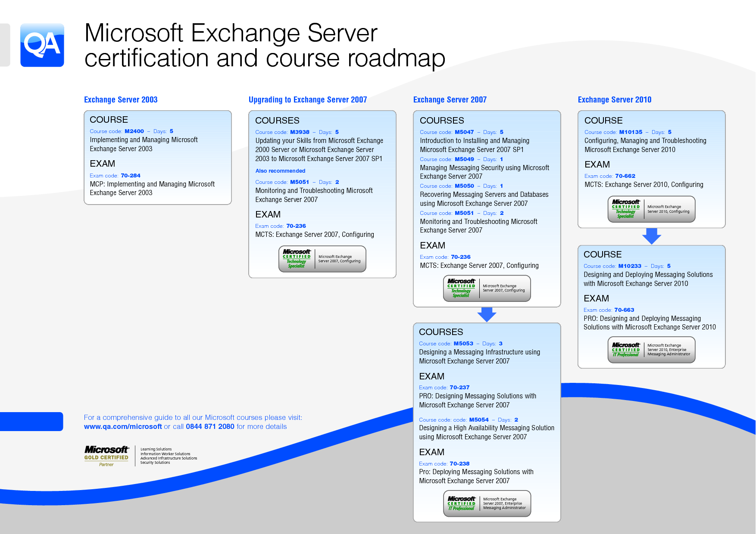
Task: Click course code M10233
Action: coord(630,266)
